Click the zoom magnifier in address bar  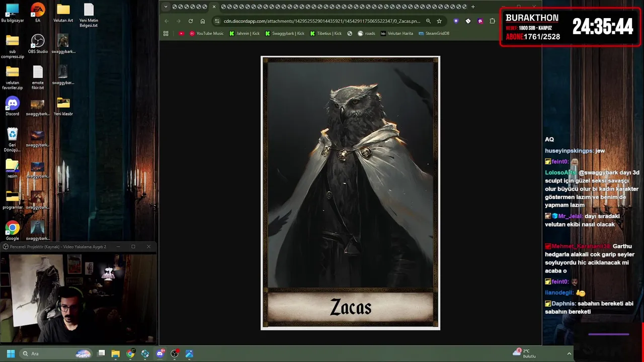[428, 21]
